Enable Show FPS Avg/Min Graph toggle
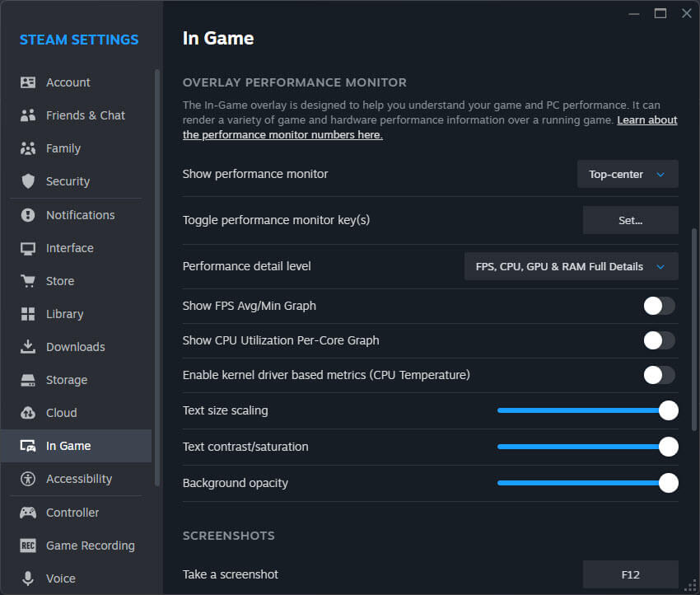Screen dimensions: 700x595 [659, 306]
